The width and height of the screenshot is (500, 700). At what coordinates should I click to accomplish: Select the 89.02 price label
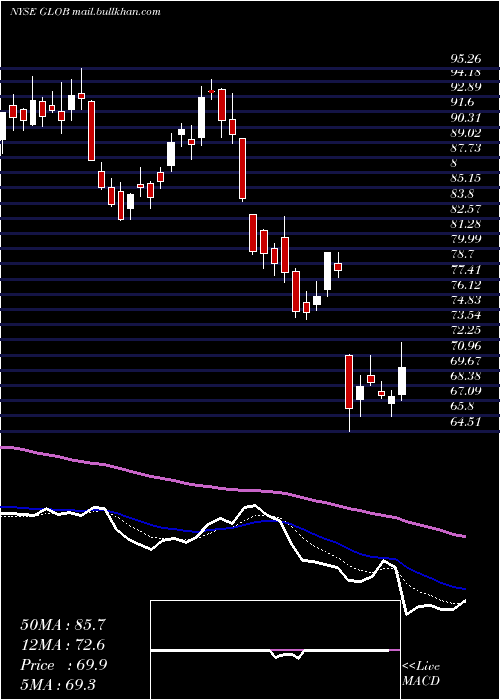(x=466, y=133)
